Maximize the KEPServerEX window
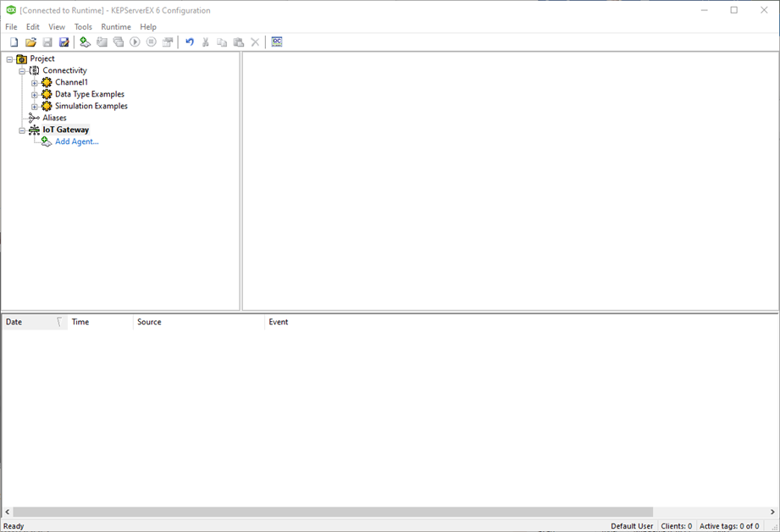 733,10
